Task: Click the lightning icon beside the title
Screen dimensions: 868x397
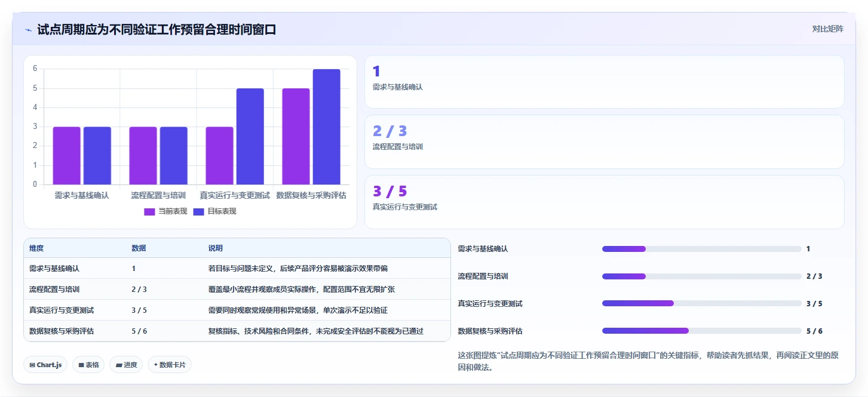Action: click(28, 30)
